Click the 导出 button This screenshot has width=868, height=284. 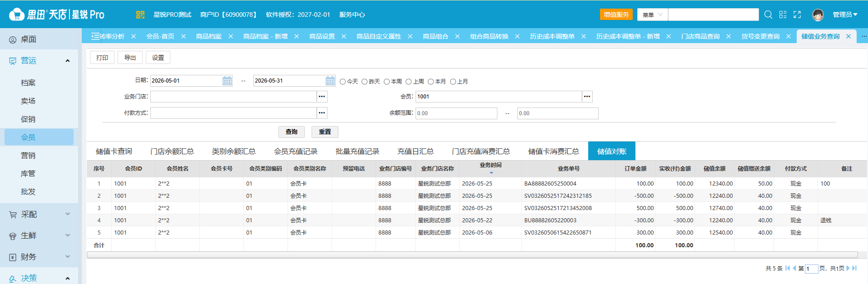point(130,58)
